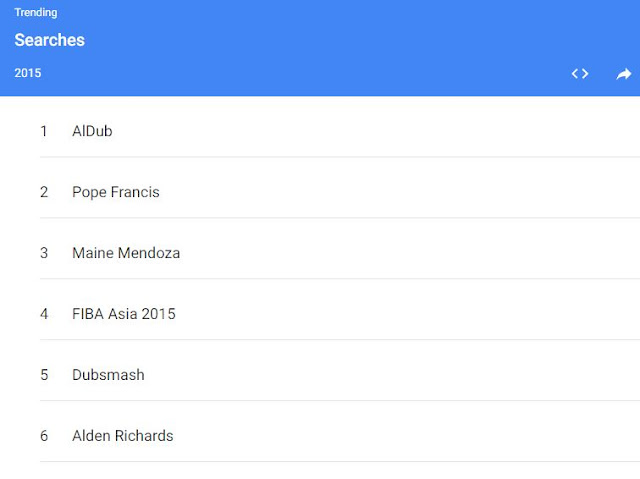Screen dimensions: 640x479
Task: Click the Searches heading
Action: (49, 41)
